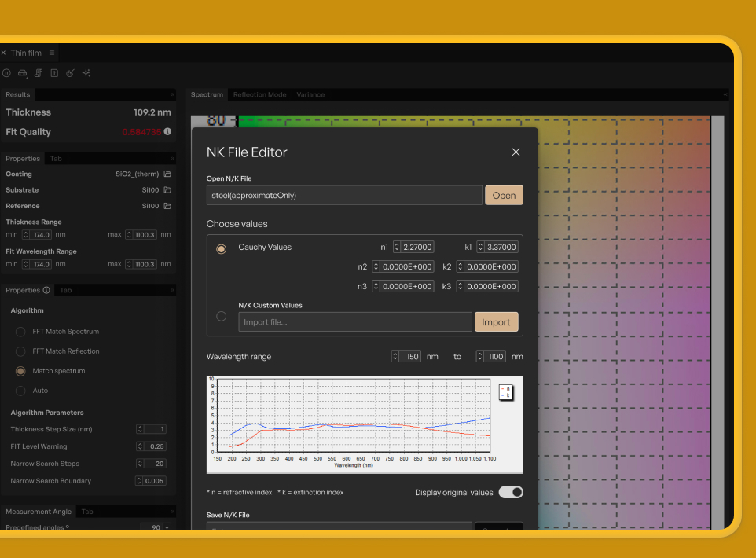Click the printer icon in the top toolbar
756x558 pixels.
coord(22,72)
